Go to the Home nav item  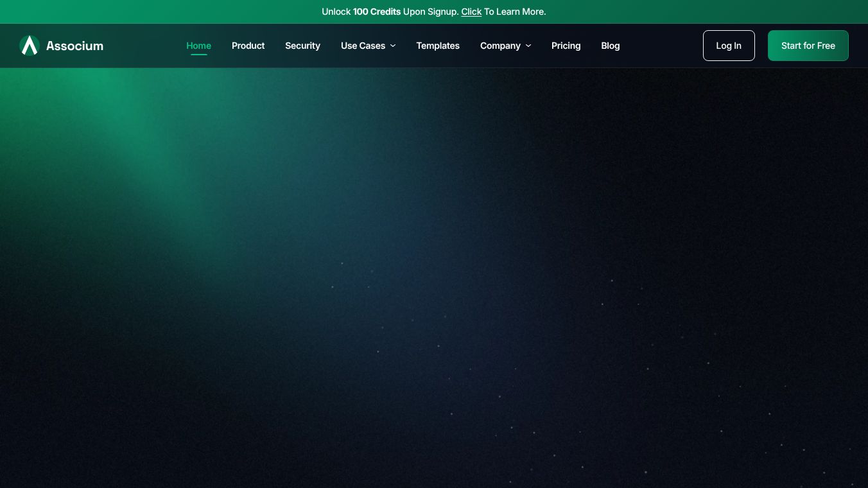point(198,46)
